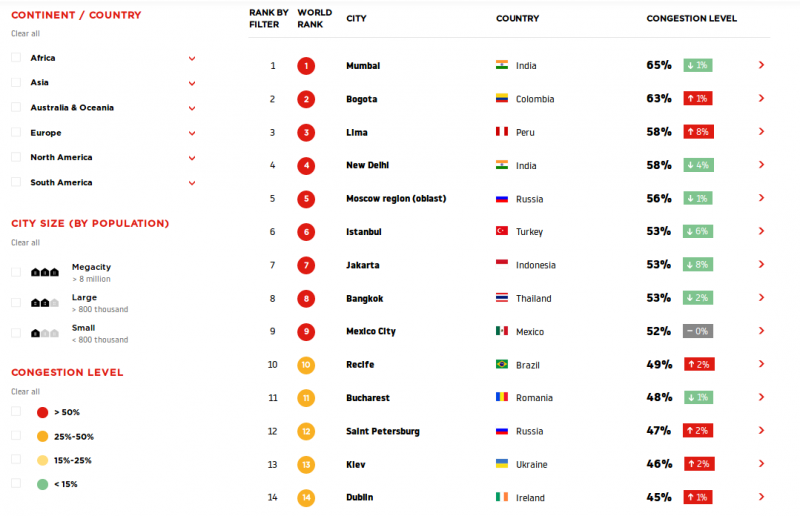Check the >50% congestion level filter
The image size is (800, 516).
tap(16, 411)
